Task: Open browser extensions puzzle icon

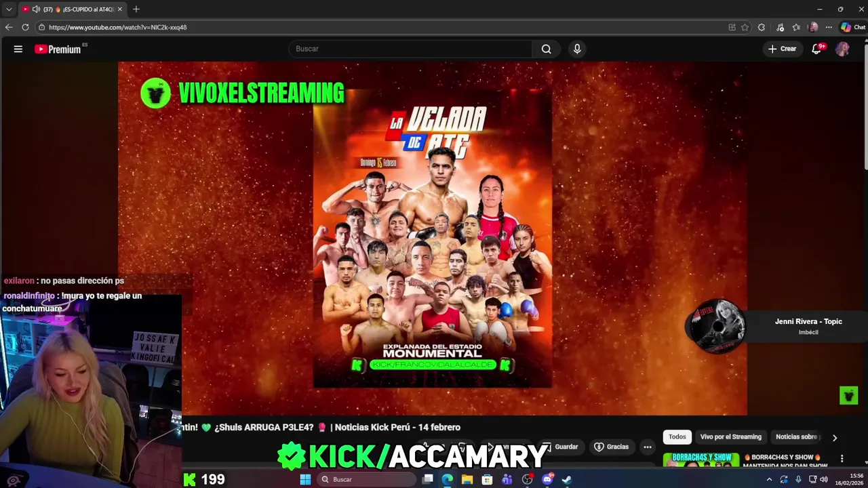Action: [762, 27]
